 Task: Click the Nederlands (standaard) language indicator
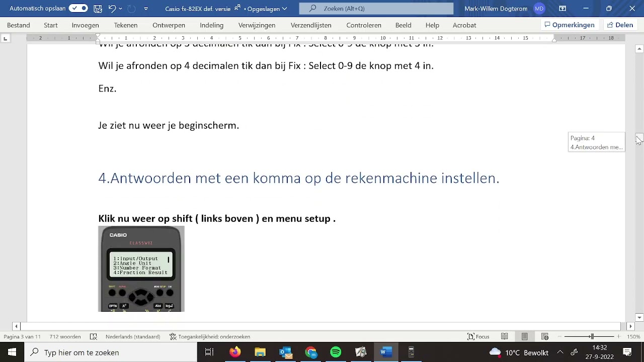tap(133, 337)
